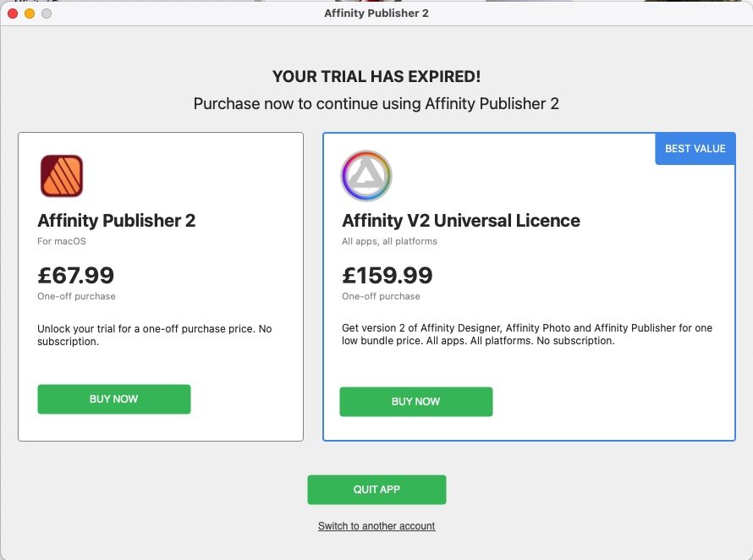Click the Affinity Publisher 2 window title
Screen dimensions: 753x560
[376, 14]
